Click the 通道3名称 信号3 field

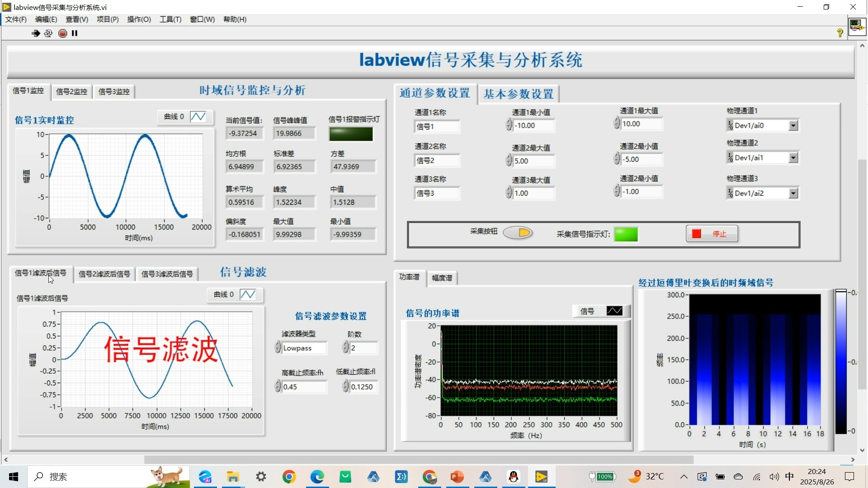(437, 193)
